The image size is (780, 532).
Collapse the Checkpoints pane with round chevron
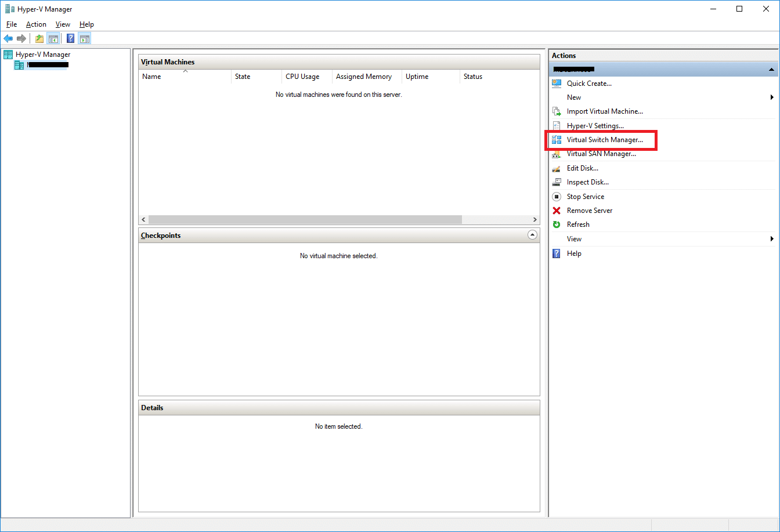532,235
